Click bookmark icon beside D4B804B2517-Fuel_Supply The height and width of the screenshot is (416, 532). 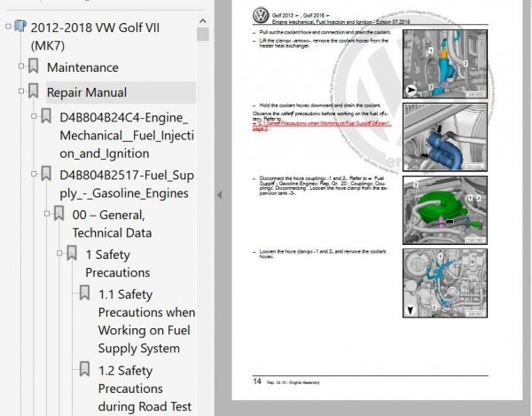(x=46, y=173)
